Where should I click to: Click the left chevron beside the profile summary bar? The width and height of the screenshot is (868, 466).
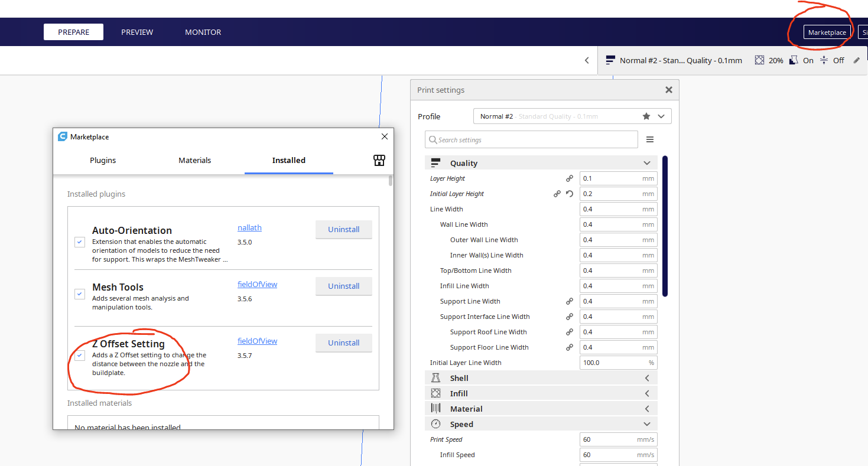(x=587, y=60)
